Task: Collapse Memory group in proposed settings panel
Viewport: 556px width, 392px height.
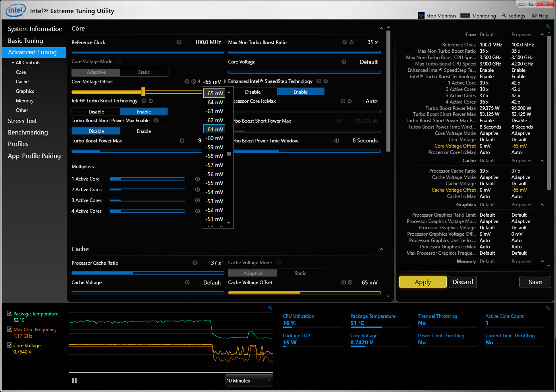Action: (542, 261)
